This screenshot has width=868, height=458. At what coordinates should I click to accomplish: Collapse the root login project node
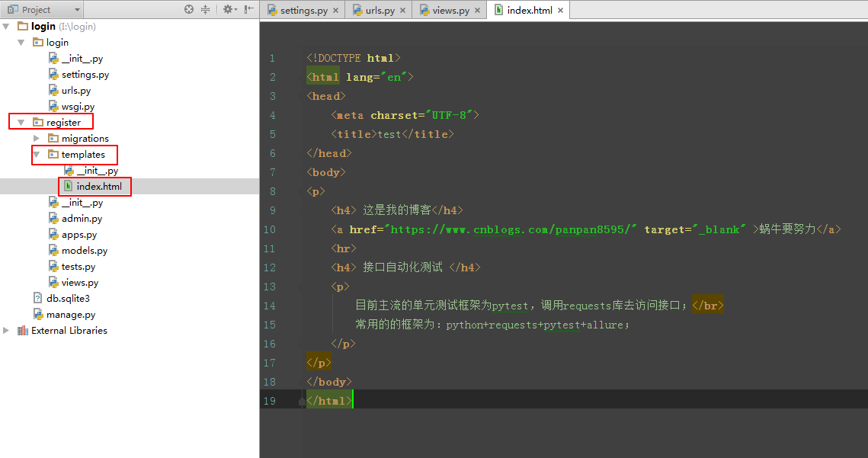tap(6, 27)
